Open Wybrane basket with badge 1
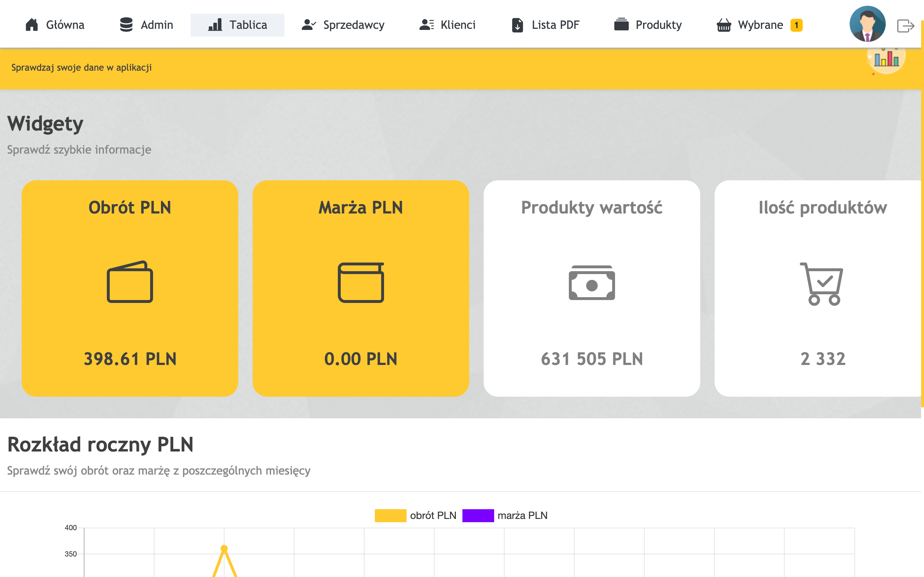The image size is (924, 577). (759, 25)
